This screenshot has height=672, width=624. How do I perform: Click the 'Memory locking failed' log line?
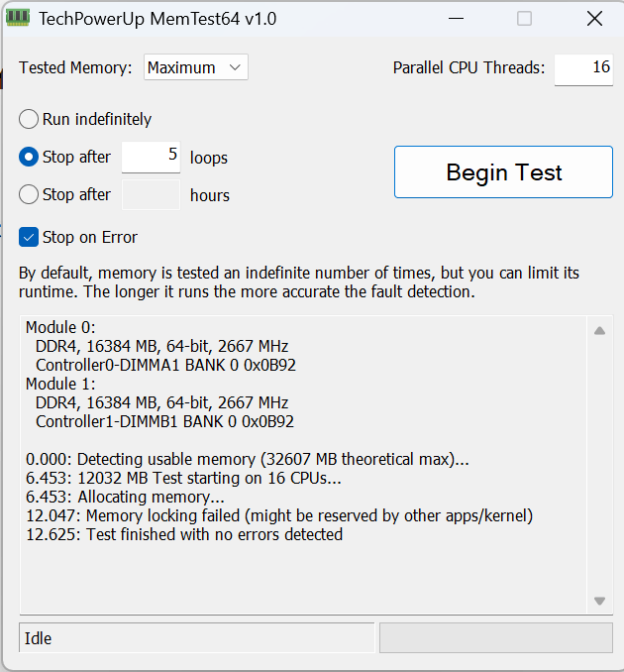coord(279,516)
